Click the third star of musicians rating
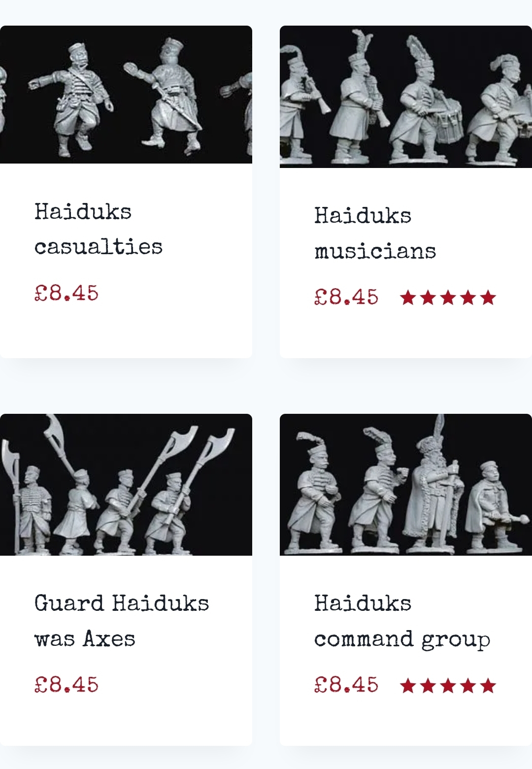Image resolution: width=532 pixels, height=769 pixels. 448,298
